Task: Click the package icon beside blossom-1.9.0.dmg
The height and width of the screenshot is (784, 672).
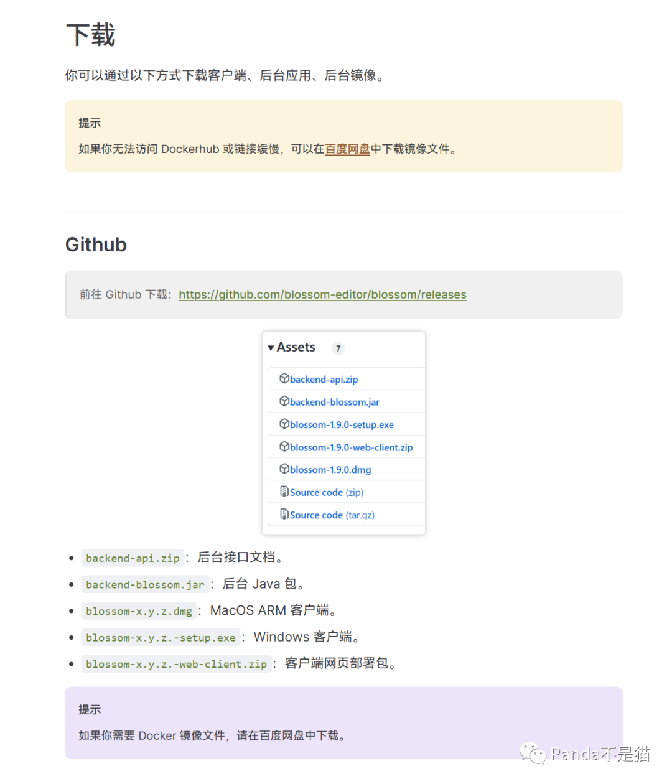Action: click(x=284, y=469)
